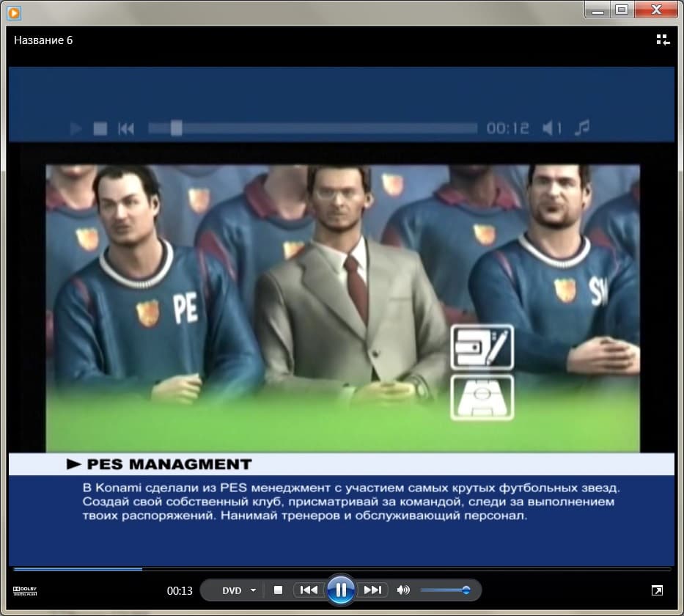Viewport: 684px width, 616px height.
Task: Click the Windows Media Player title icon
Action: click(14, 12)
